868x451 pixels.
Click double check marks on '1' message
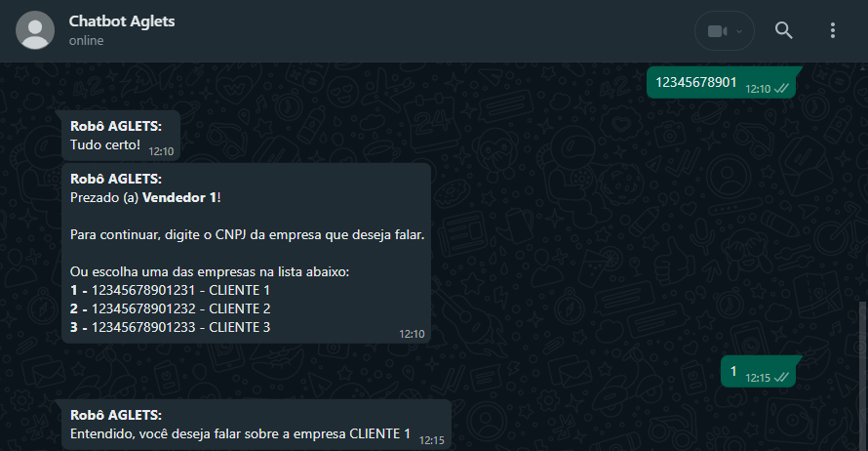pos(781,378)
